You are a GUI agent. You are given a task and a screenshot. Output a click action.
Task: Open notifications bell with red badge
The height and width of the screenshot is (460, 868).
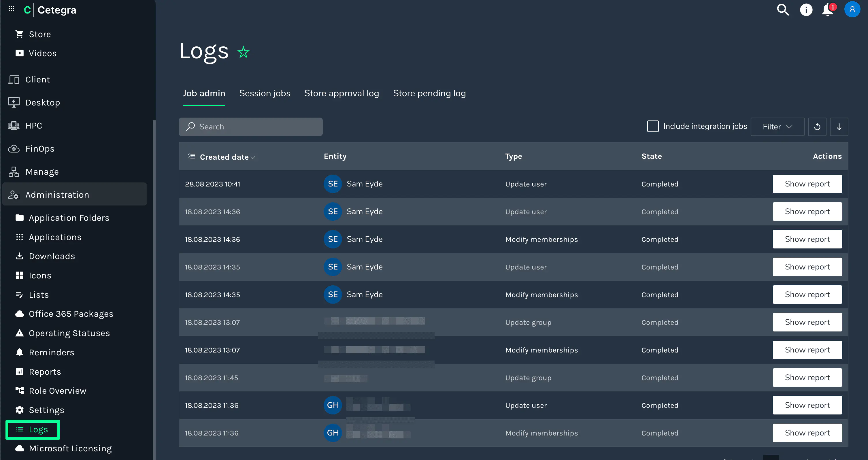828,10
